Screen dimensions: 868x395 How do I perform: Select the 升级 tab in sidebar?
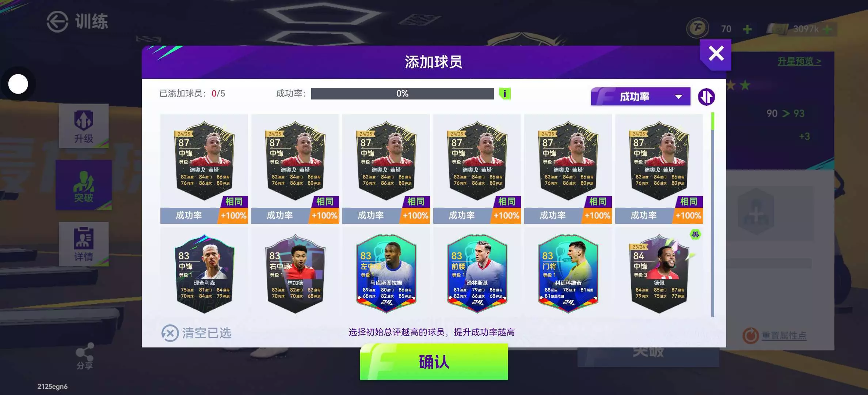[84, 126]
